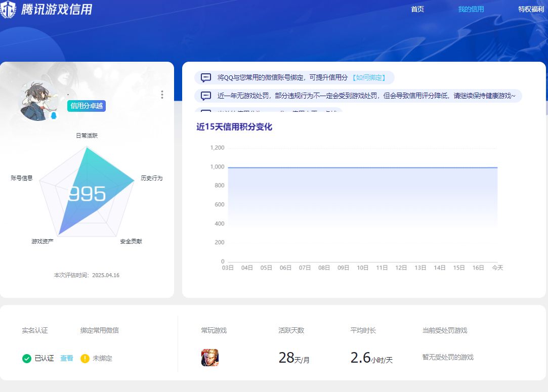Screen dimensions: 548x392
Task: Click the 本次评估时间 2025.04.16 text
Action: (x=87, y=275)
